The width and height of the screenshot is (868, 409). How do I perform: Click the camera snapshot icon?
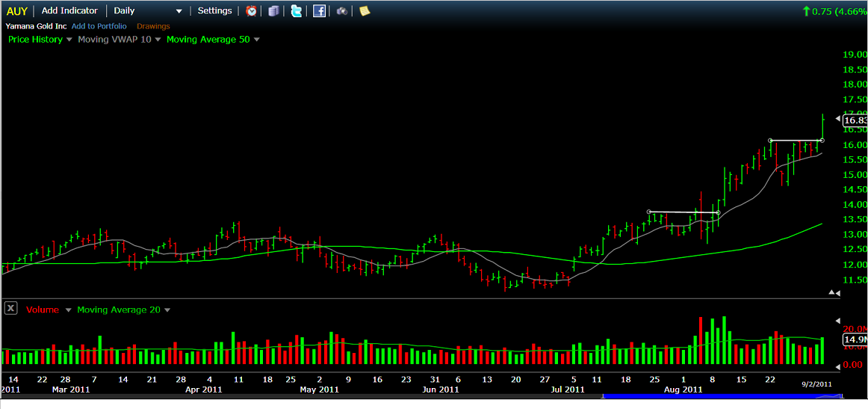pos(341,11)
